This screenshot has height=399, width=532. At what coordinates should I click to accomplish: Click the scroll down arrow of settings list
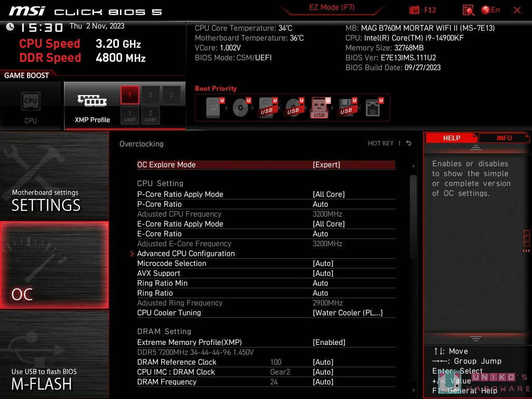(413, 391)
